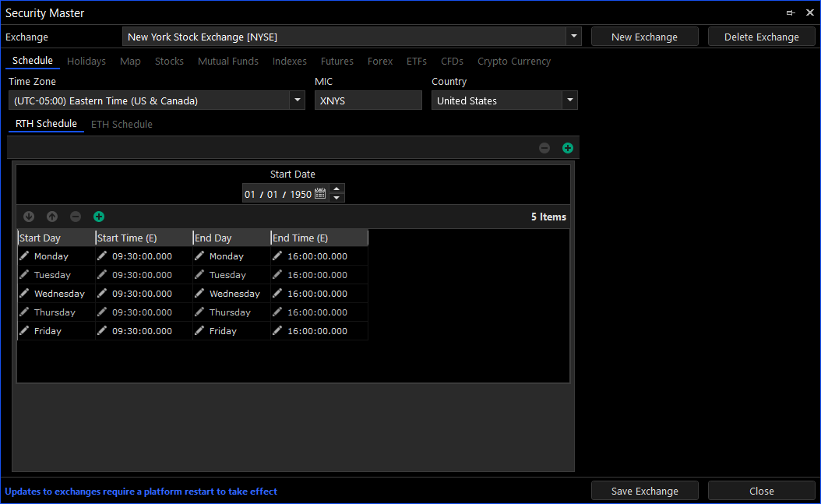
Task: Click the green add icon above Start Date panel
Action: pos(568,148)
